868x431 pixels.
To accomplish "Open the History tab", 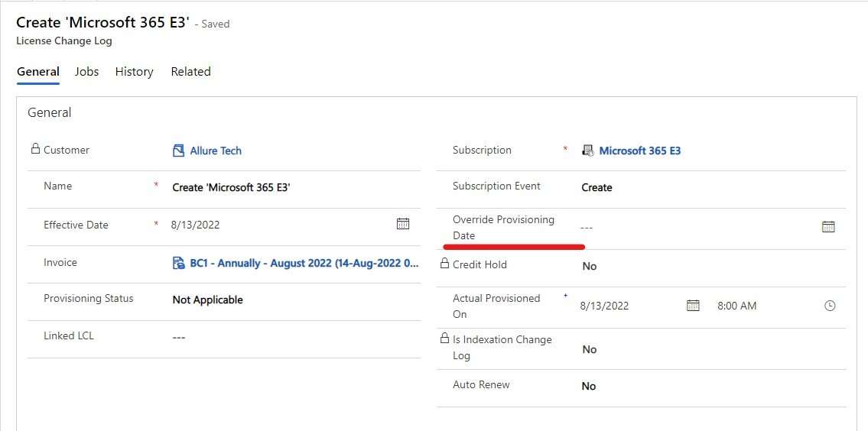I will [134, 72].
